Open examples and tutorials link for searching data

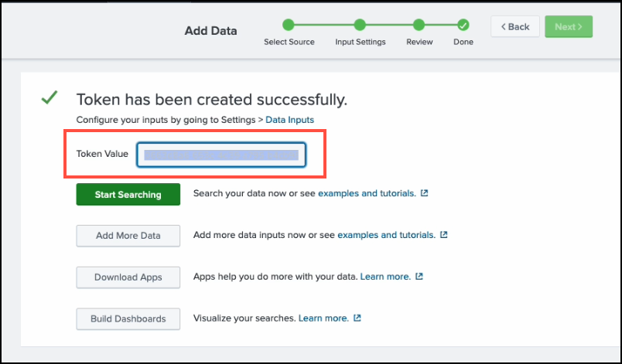367,193
